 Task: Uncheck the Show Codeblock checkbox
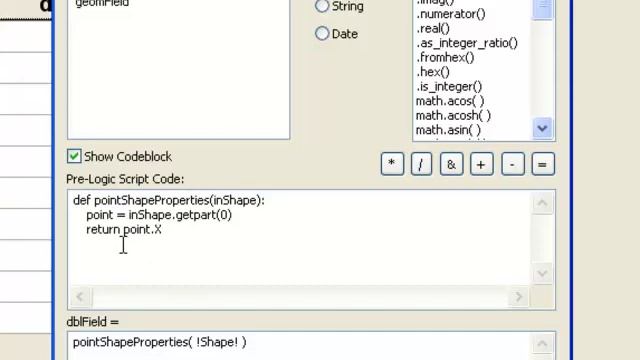(x=74, y=156)
